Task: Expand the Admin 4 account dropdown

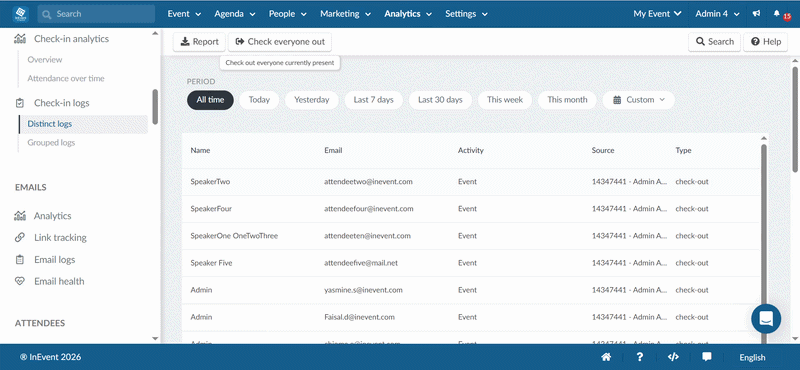Action: [717, 14]
